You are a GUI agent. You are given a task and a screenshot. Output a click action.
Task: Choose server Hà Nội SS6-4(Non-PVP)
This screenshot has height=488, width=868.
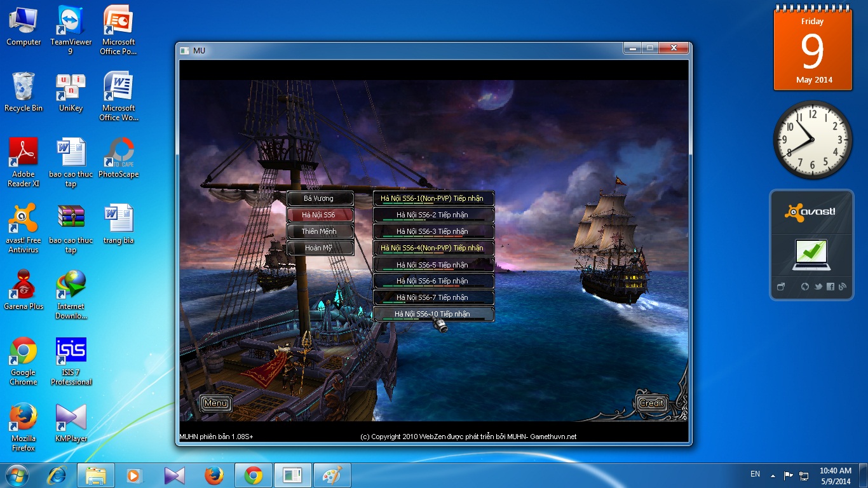(x=433, y=248)
